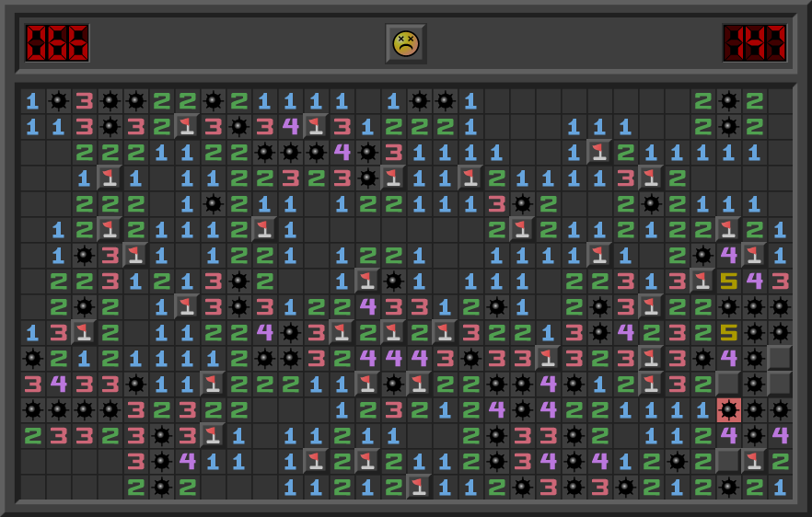
Task: Click mine right of the top-left corner 1
Action: (x=59, y=100)
